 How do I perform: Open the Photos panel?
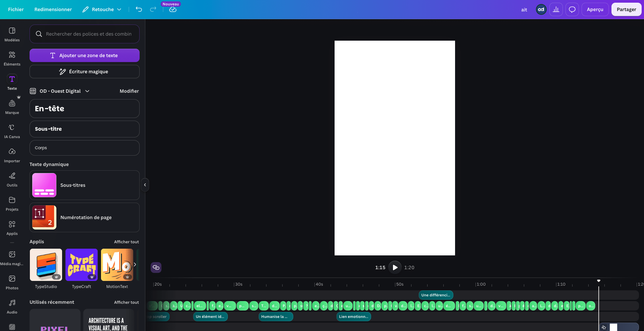[12, 283]
